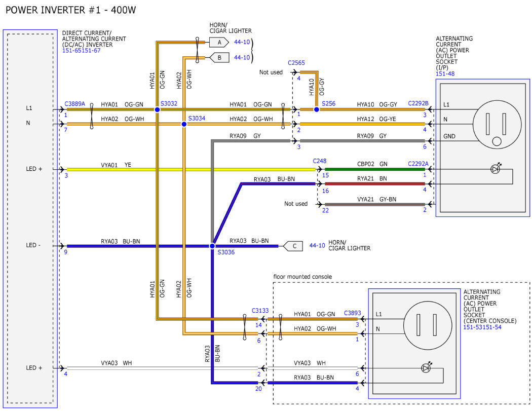
Task: Click the S256 splice dot
Action: click(316, 109)
